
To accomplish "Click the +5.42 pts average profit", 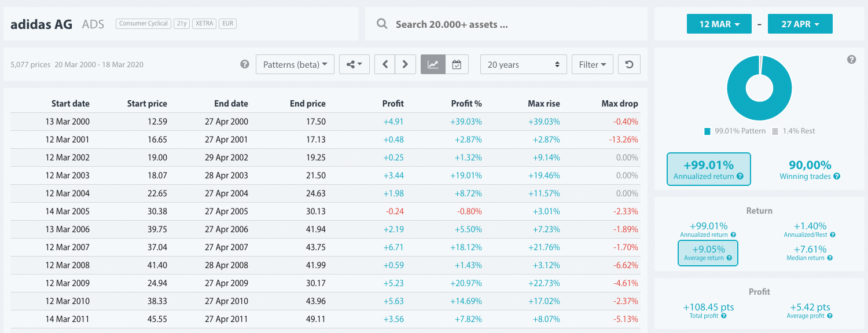I will (x=810, y=307).
